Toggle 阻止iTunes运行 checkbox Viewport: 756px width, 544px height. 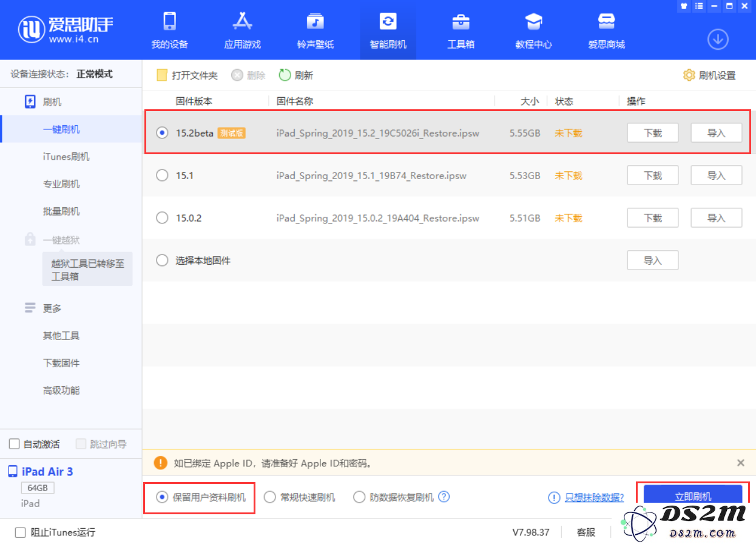(21, 532)
